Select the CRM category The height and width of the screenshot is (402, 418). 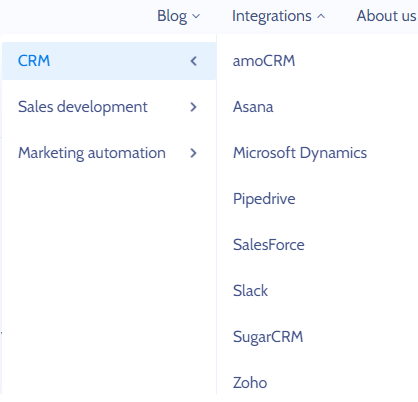coord(109,61)
